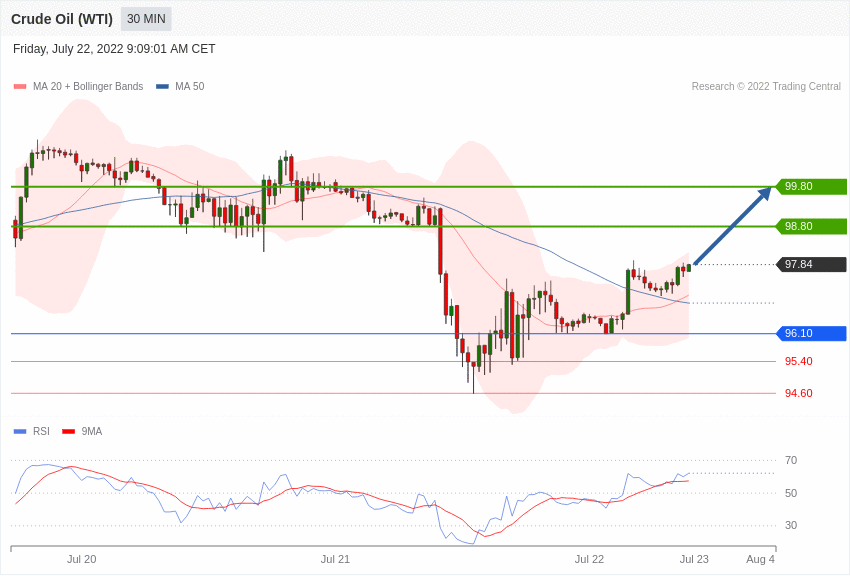Click the 98.80 green resistance label
The width and height of the screenshot is (850, 576).
click(x=812, y=226)
